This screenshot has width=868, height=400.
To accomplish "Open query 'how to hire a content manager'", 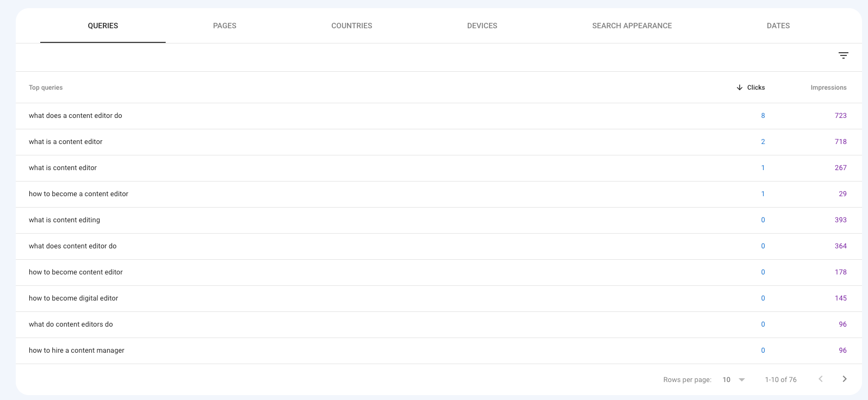I will point(77,351).
